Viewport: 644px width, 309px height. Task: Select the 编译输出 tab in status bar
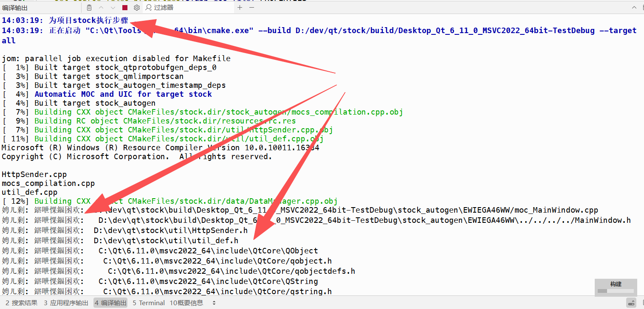click(110, 303)
